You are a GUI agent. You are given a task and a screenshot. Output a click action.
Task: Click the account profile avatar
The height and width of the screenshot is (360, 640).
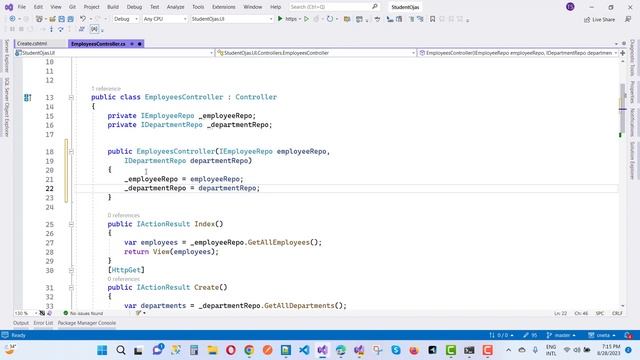(x=570, y=7)
